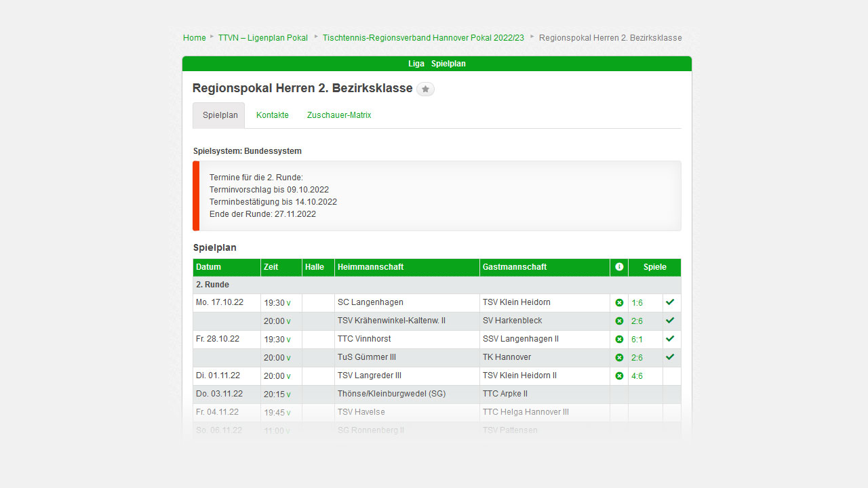Select the Spielplan tab
Screen dimensions: 868x488
coord(220,115)
